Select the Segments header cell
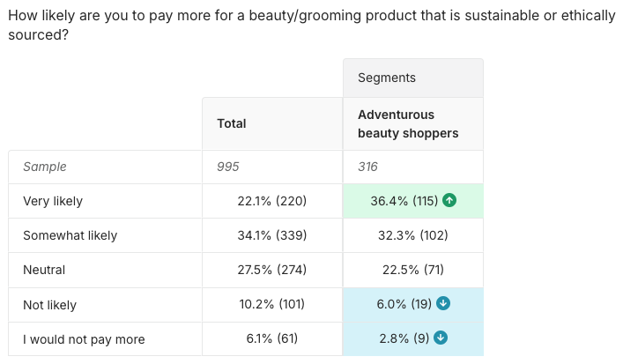 (x=412, y=78)
